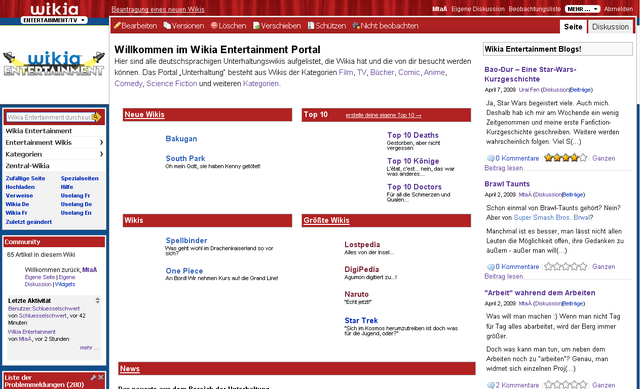Click the Größte Wikis section heading

[x=326, y=220]
